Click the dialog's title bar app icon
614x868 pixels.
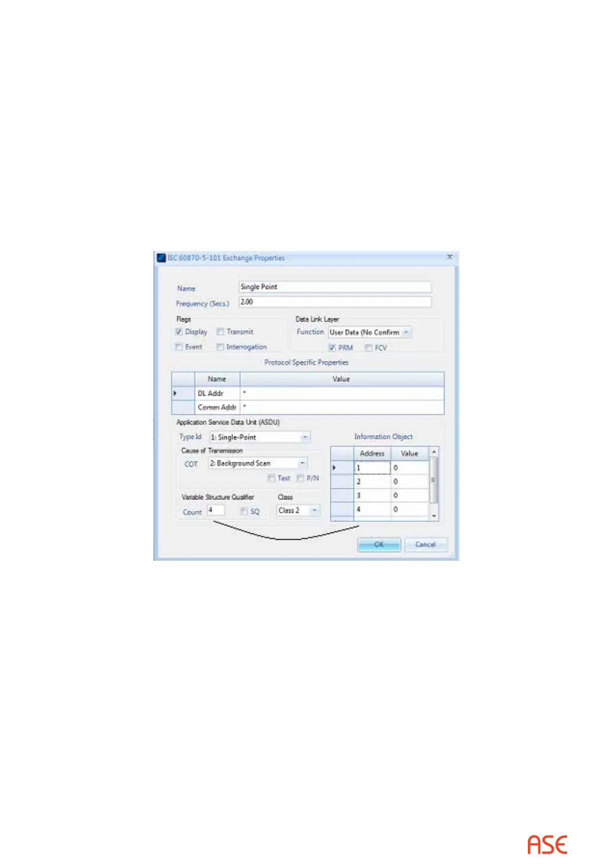coord(161,257)
